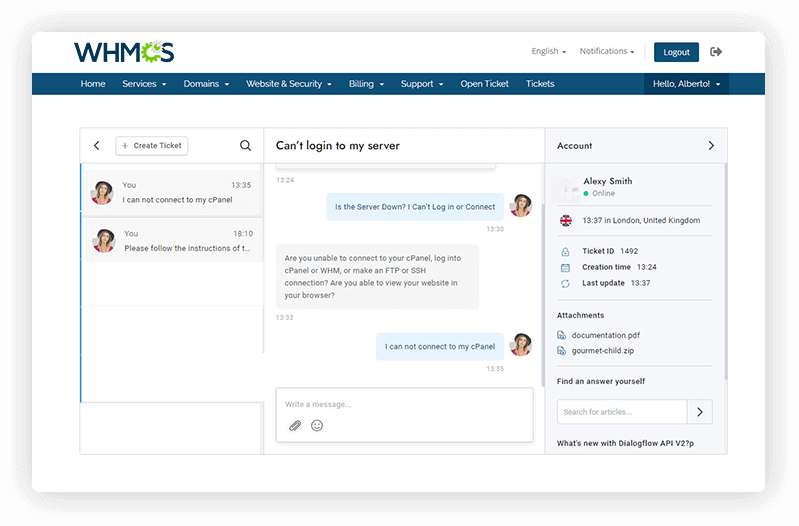Click the documentation.pdf file icon
This screenshot has width=799, height=526.
point(562,335)
